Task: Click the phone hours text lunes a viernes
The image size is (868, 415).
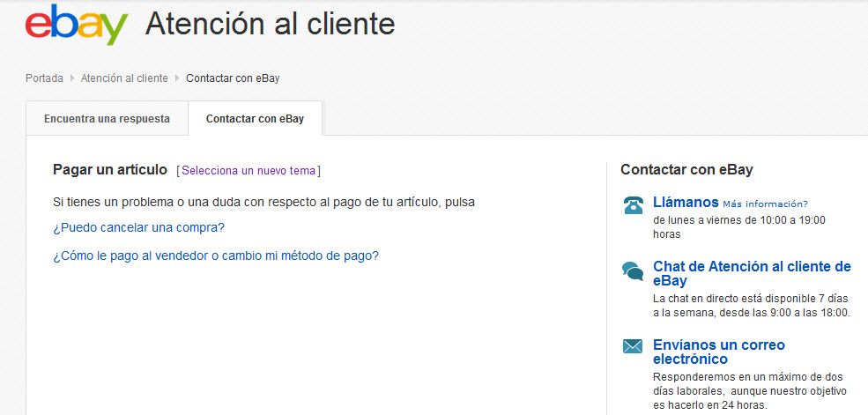Action: 739,226
